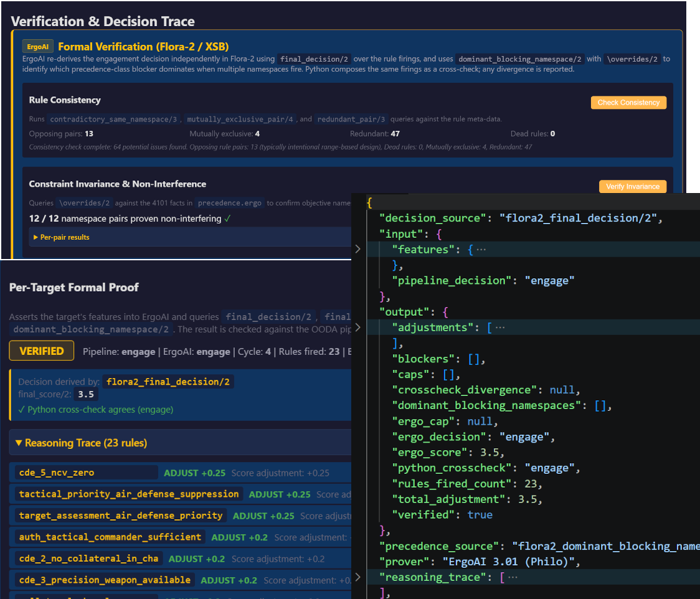This screenshot has width=700, height=599.
Task: Click the Opposing pairs: 13 statistic
Action: click(x=61, y=133)
